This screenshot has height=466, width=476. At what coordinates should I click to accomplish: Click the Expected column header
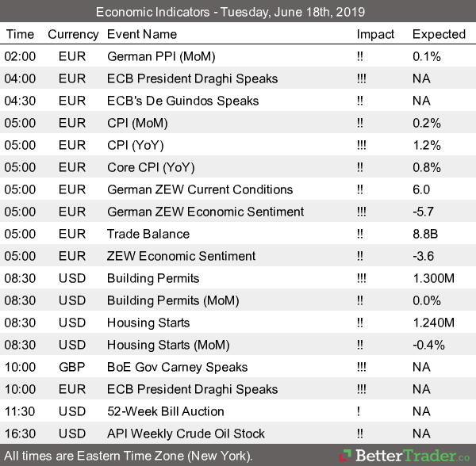pyautogui.click(x=439, y=34)
